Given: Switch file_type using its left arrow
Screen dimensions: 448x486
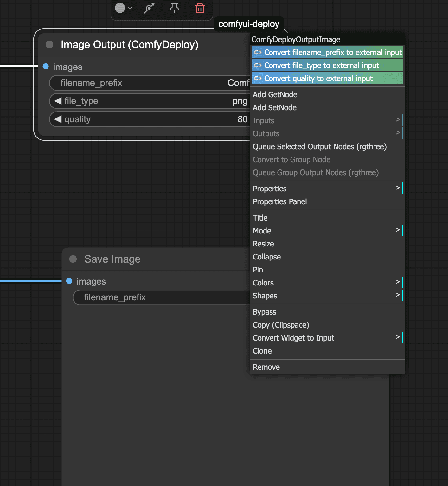Looking at the screenshot, I should [x=58, y=101].
